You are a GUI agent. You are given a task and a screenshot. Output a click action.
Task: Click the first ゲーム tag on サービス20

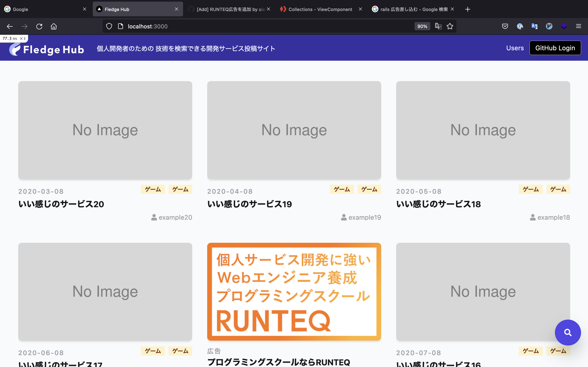click(153, 189)
